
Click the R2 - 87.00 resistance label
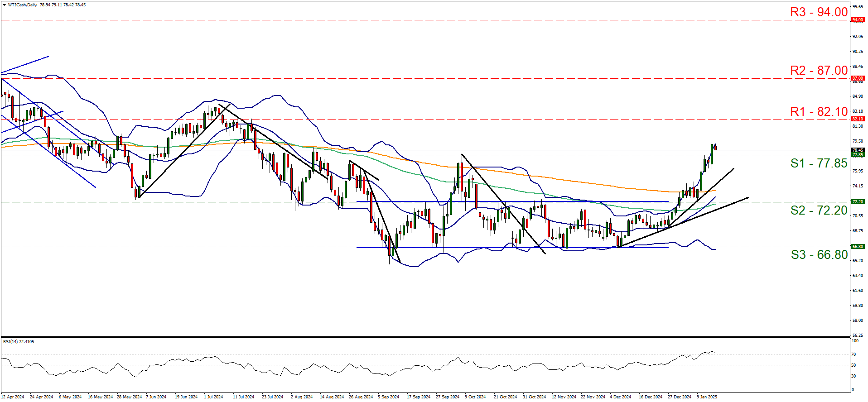pyautogui.click(x=819, y=71)
